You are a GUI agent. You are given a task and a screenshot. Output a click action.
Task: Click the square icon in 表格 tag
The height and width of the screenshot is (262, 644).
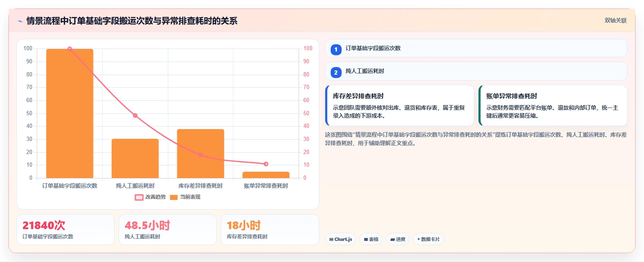pos(366,239)
